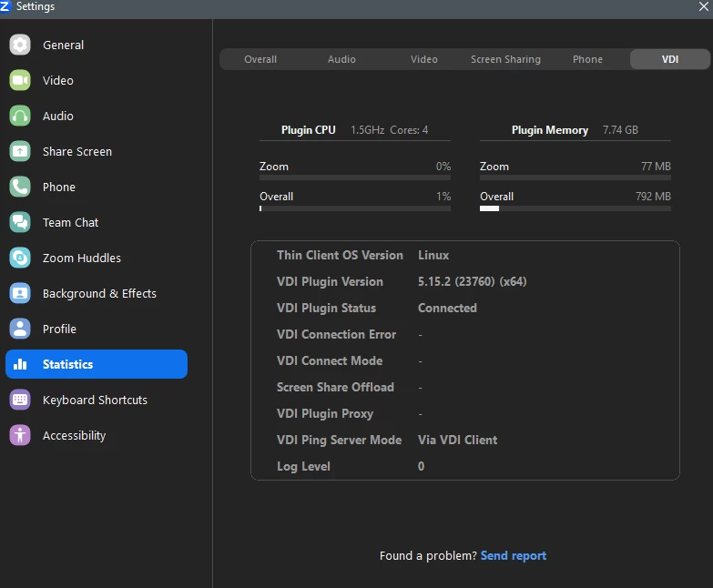Click the Team Chat bubbles icon
This screenshot has width=713, height=588.
[20, 222]
